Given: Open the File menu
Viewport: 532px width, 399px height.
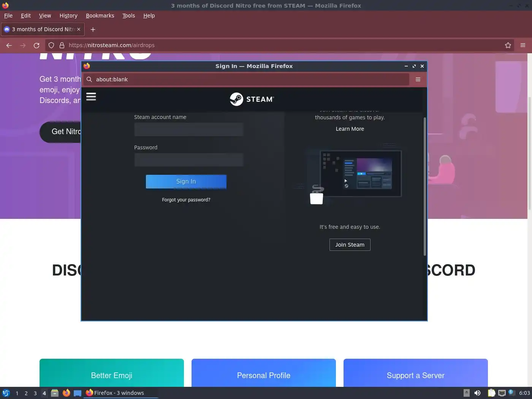Looking at the screenshot, I should click(x=8, y=16).
